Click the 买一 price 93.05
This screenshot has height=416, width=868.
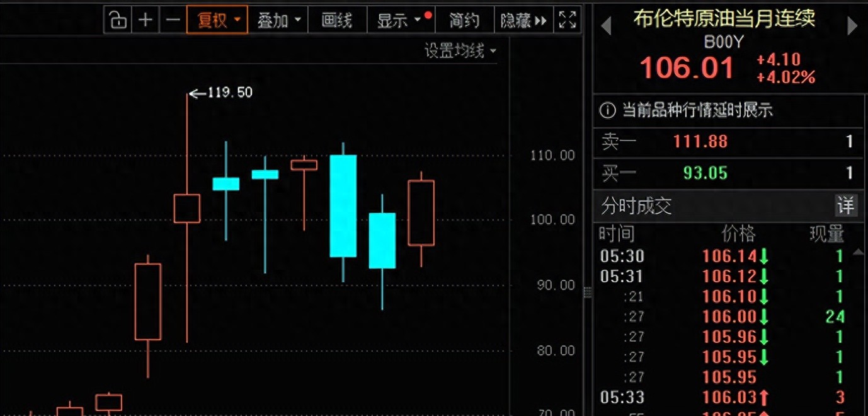click(x=705, y=173)
